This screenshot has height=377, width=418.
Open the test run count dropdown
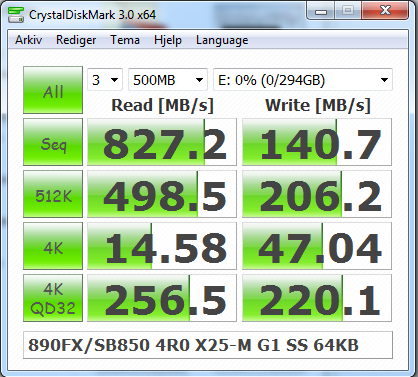[105, 80]
